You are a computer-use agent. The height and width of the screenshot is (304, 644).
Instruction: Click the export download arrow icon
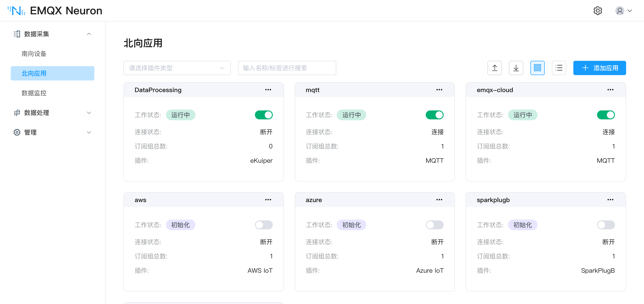[x=516, y=68]
